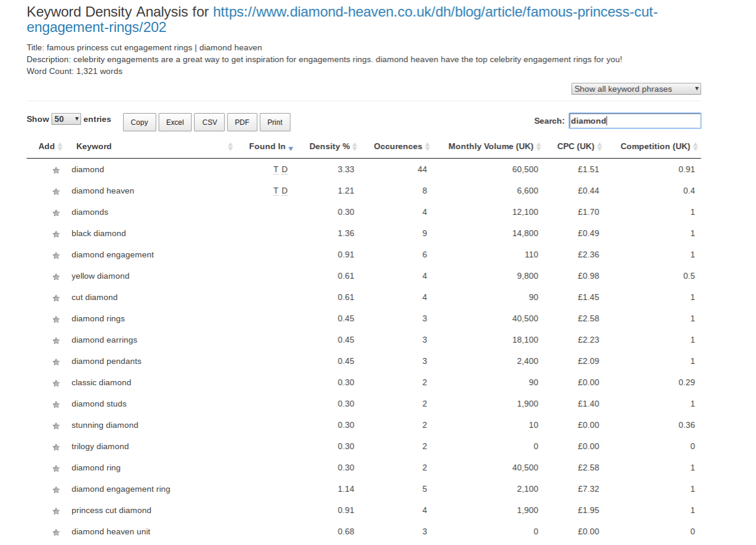The width and height of the screenshot is (756, 545).
Task: Open the diamond-heaven.co.uk article link
Action: point(342,20)
